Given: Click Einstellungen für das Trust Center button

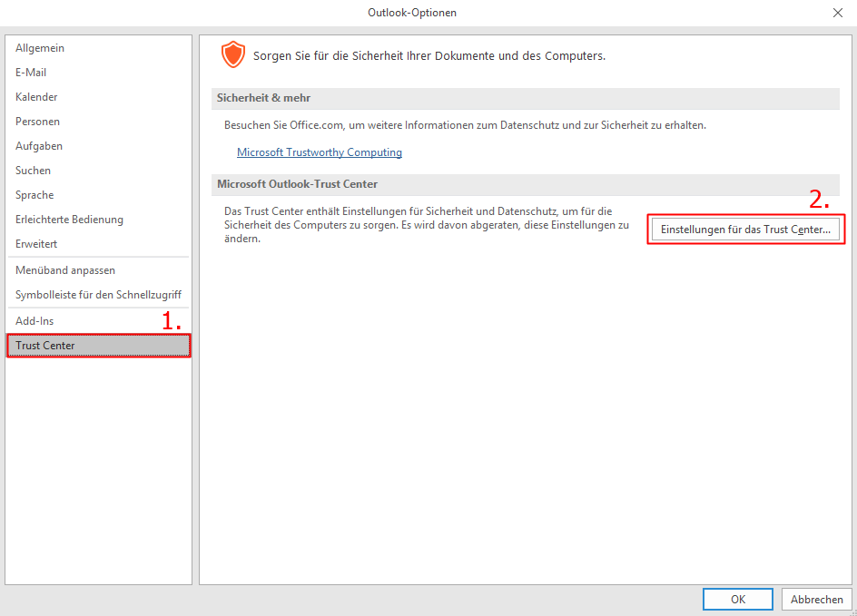Looking at the screenshot, I should [745, 230].
